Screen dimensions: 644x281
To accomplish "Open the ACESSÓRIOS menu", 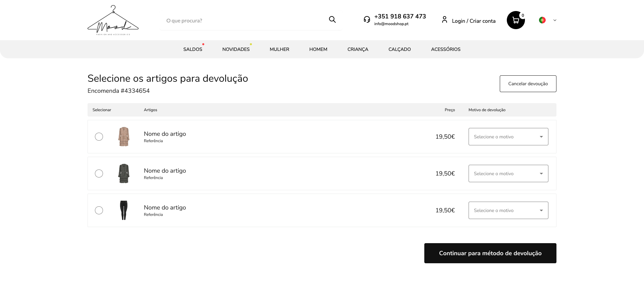I will coord(446,49).
